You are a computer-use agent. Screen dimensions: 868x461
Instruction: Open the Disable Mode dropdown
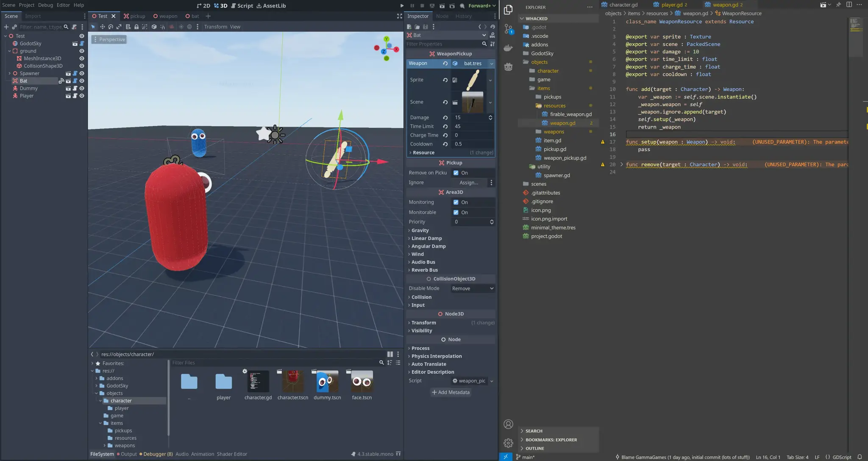[x=473, y=288]
